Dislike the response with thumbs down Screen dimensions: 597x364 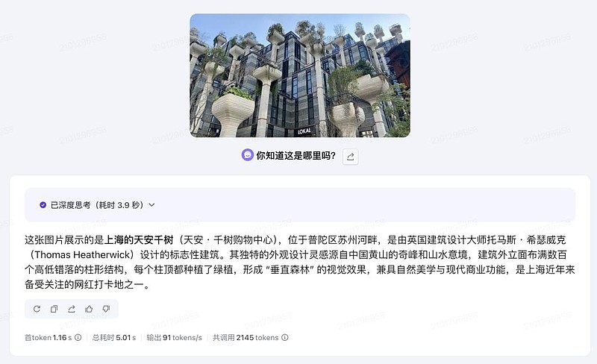pos(106,309)
